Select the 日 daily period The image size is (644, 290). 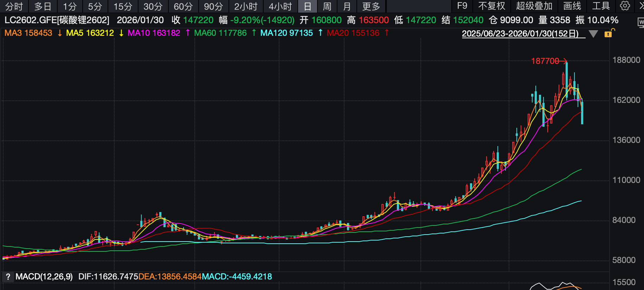pos(307,6)
